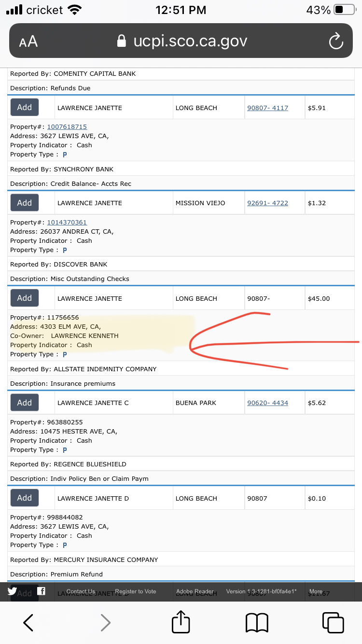Tap the battery indicator in status bar

(344, 10)
